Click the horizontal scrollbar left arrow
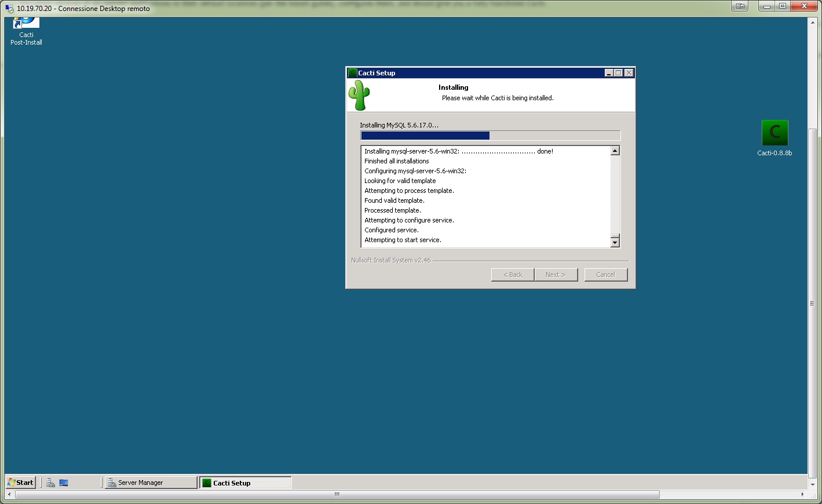Image resolution: width=822 pixels, height=504 pixels. pos(9,494)
